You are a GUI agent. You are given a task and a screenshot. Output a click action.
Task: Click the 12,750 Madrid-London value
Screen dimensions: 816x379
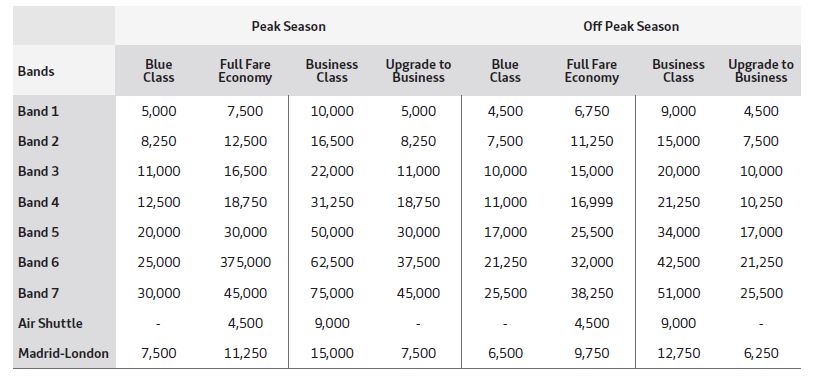click(x=678, y=353)
